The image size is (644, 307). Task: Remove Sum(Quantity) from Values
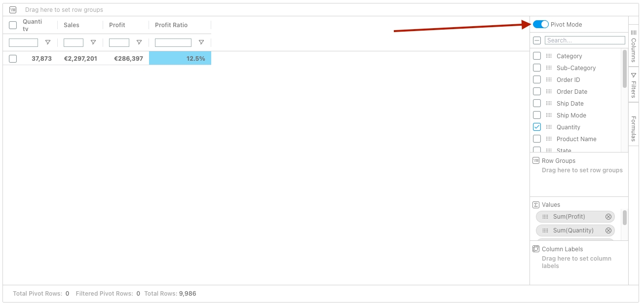tap(608, 230)
